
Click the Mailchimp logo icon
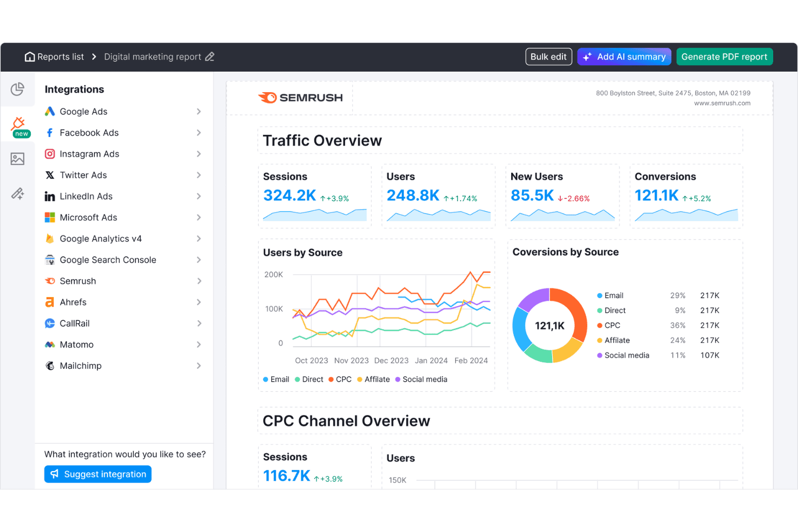(x=50, y=366)
